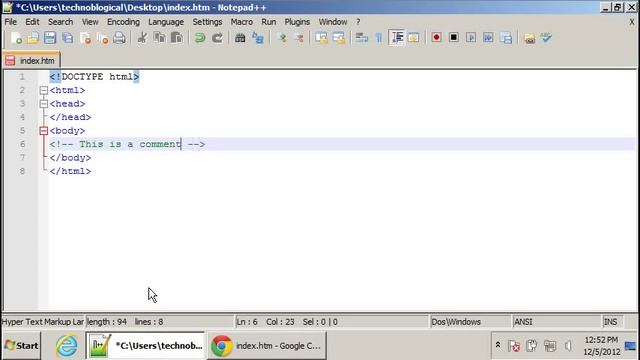The image size is (640, 360).
Task: Click the synchronize horizontal scrolling icon
Action: (338, 38)
